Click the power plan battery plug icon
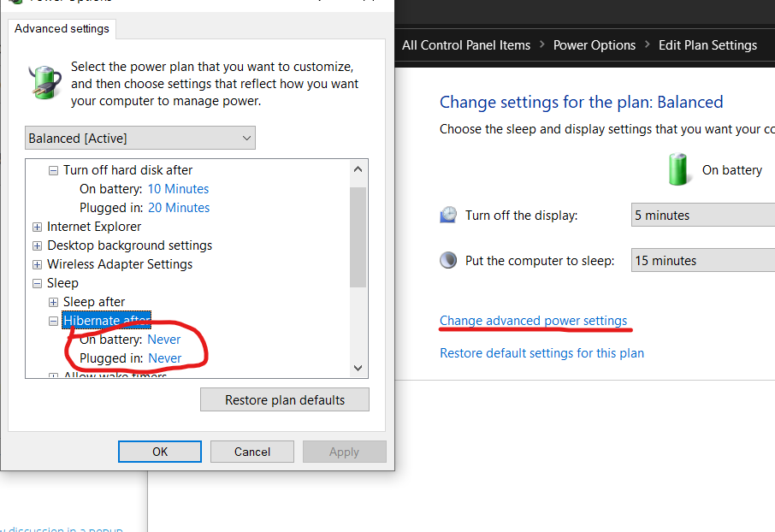The width and height of the screenshot is (775, 532). [x=44, y=83]
